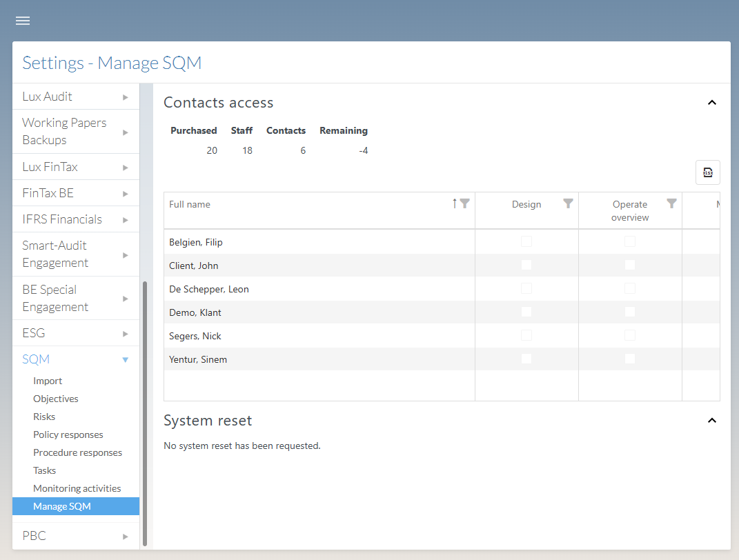This screenshot has width=739, height=560.
Task: Open the hamburger navigation menu
Action: (23, 21)
